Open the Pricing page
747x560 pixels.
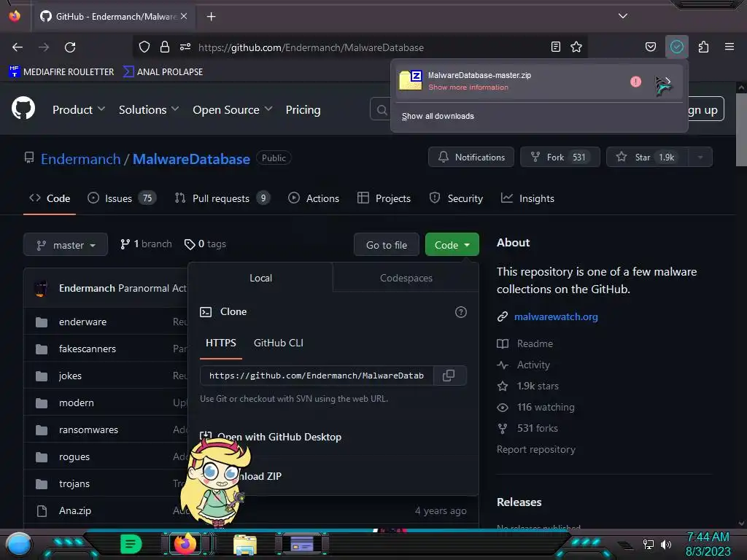(x=303, y=110)
